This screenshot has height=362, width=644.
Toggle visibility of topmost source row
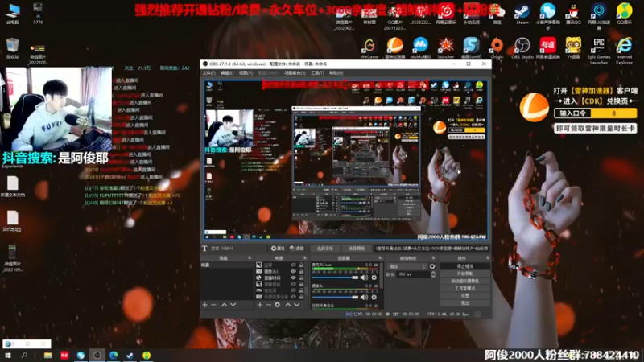pyautogui.click(x=293, y=265)
